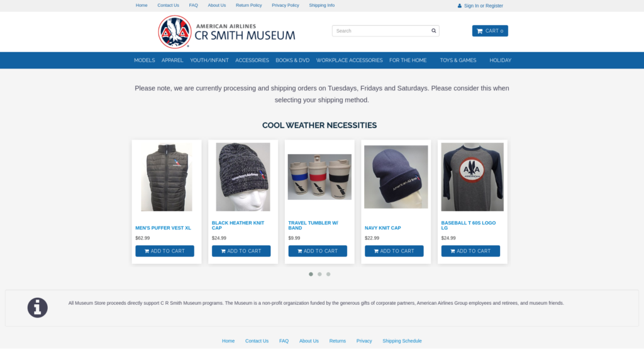Open the Apparel menu category
Screen dimensions: 644x362
coord(172,60)
